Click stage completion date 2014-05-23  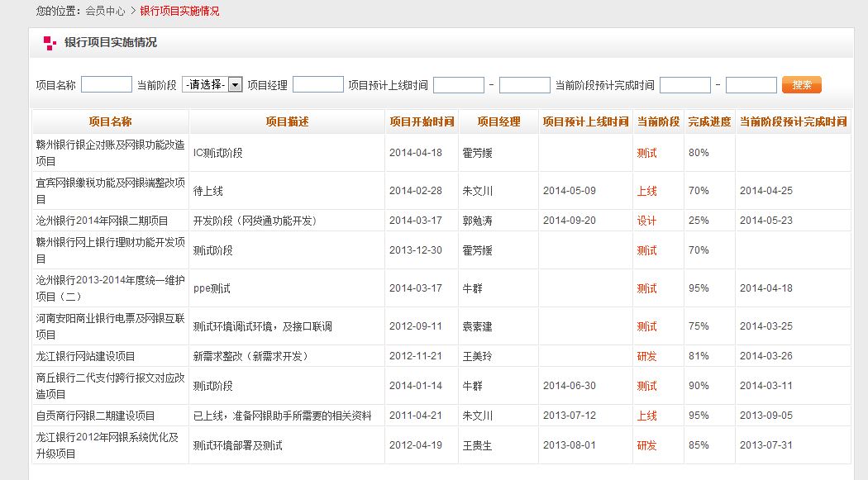(766, 220)
